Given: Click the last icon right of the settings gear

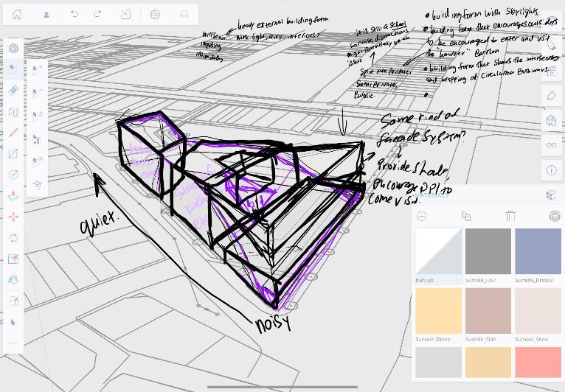Looking at the screenshot, I should tap(184, 15).
